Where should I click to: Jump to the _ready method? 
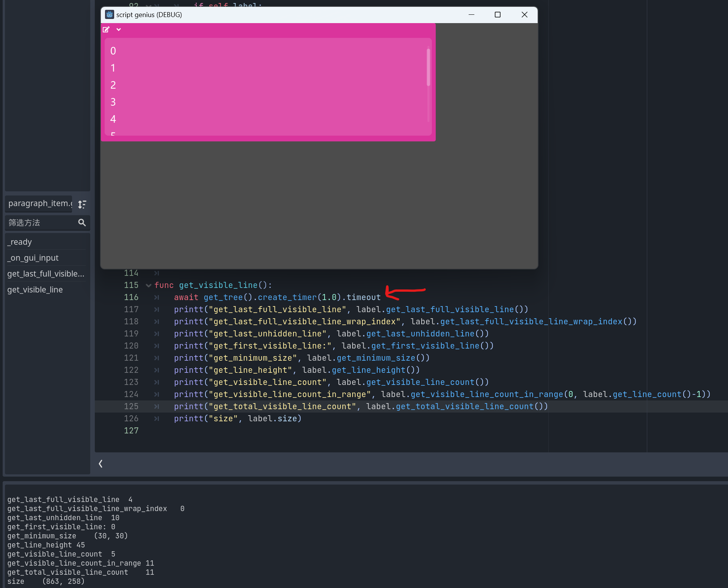(x=20, y=242)
